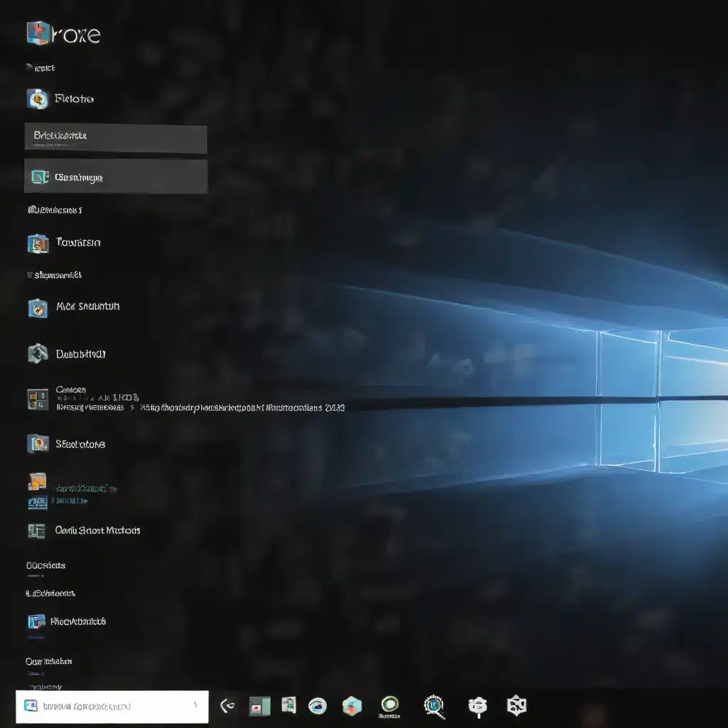Click the "Staobotove" label
The width and height of the screenshot is (728, 728).
click(x=80, y=444)
